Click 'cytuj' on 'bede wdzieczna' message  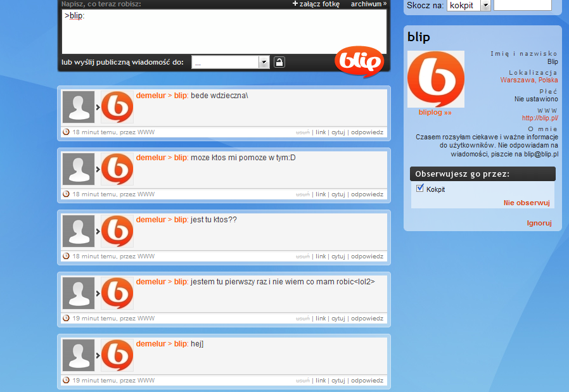pyautogui.click(x=338, y=132)
